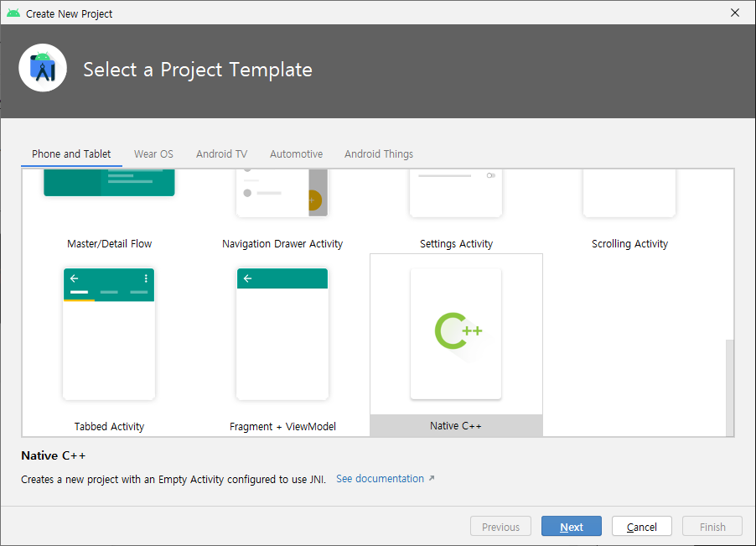Choose the Settings Activity template preview

(456, 192)
